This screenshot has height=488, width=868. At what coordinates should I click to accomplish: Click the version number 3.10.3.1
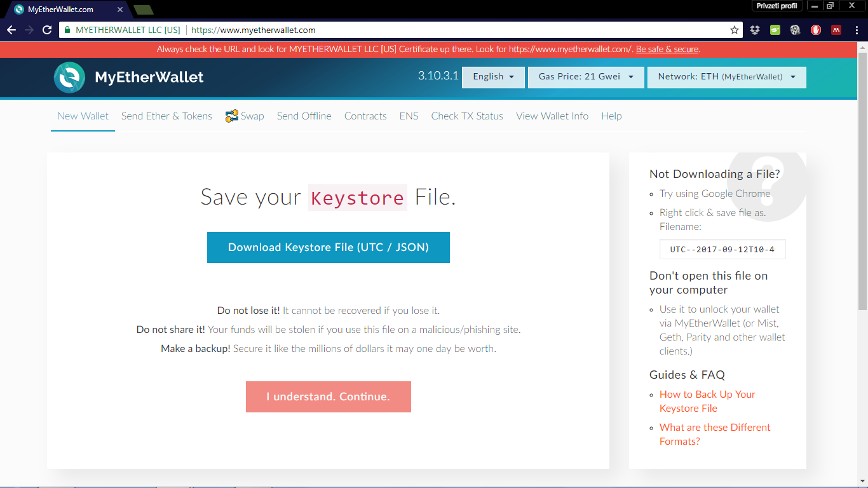(x=438, y=76)
